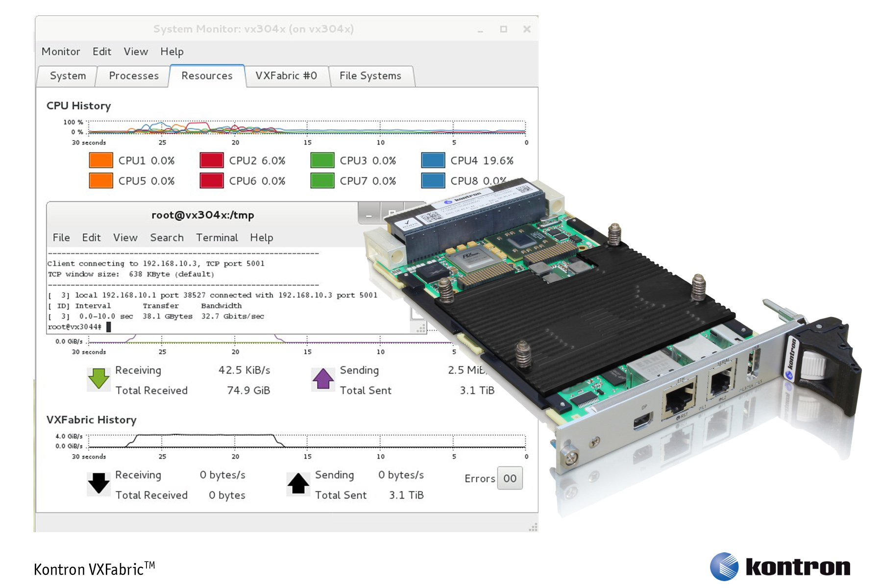Click the 74.9 GiB total received value
Screen dimensions: 882x588
pos(248,391)
